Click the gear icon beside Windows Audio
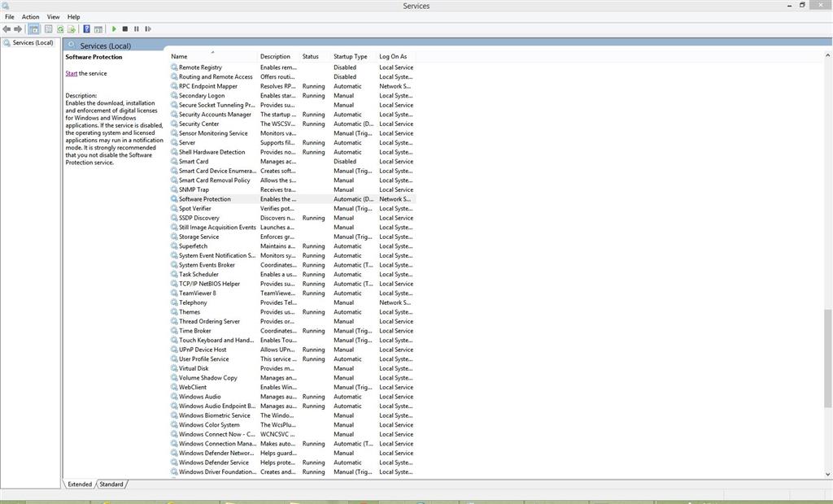The image size is (833, 504). click(174, 397)
